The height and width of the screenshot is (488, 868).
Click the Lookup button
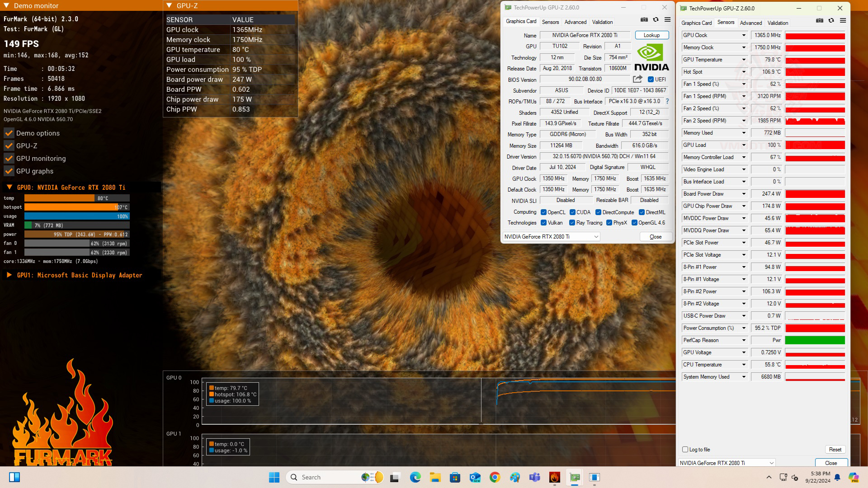(651, 35)
